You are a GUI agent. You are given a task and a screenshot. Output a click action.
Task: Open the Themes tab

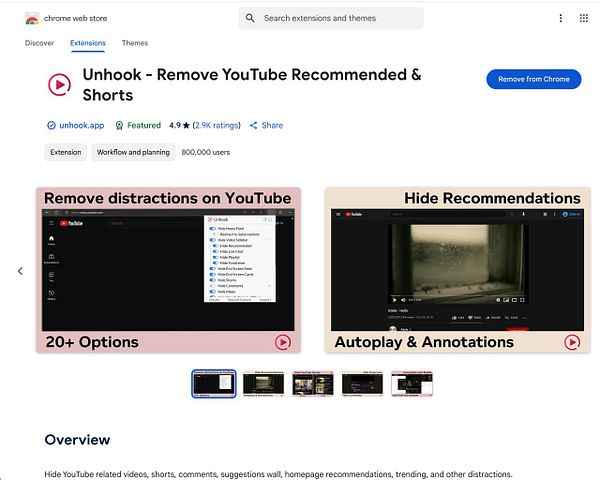135,43
